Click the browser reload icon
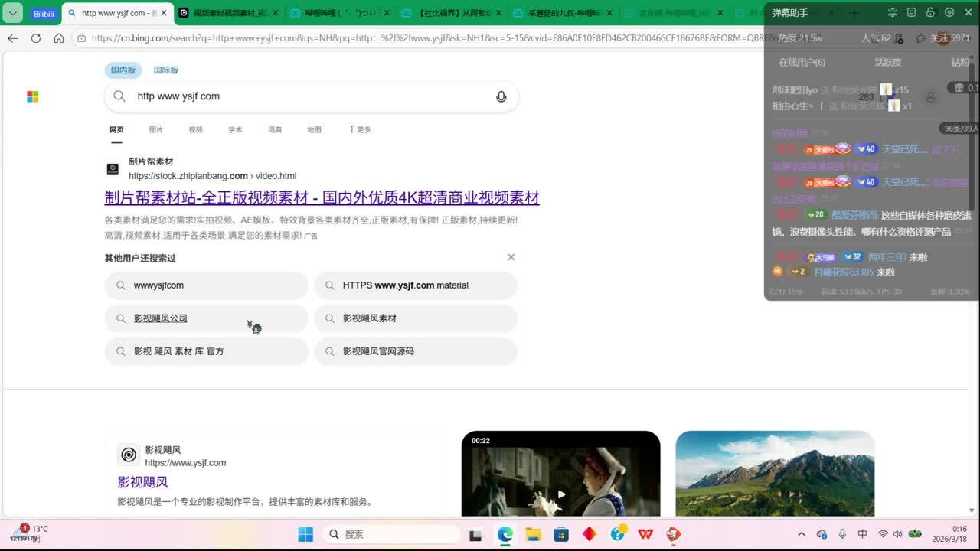 (x=36, y=38)
